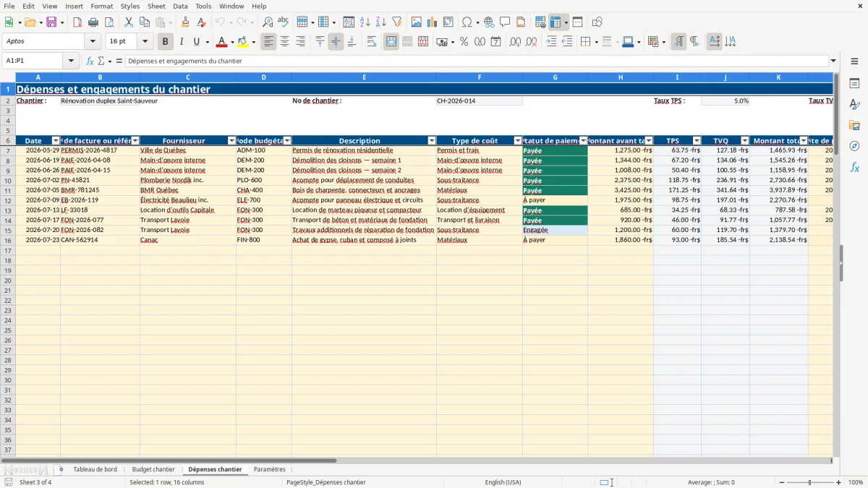This screenshot has width=868, height=488.
Task: Add a decimal place
Action: tap(515, 42)
